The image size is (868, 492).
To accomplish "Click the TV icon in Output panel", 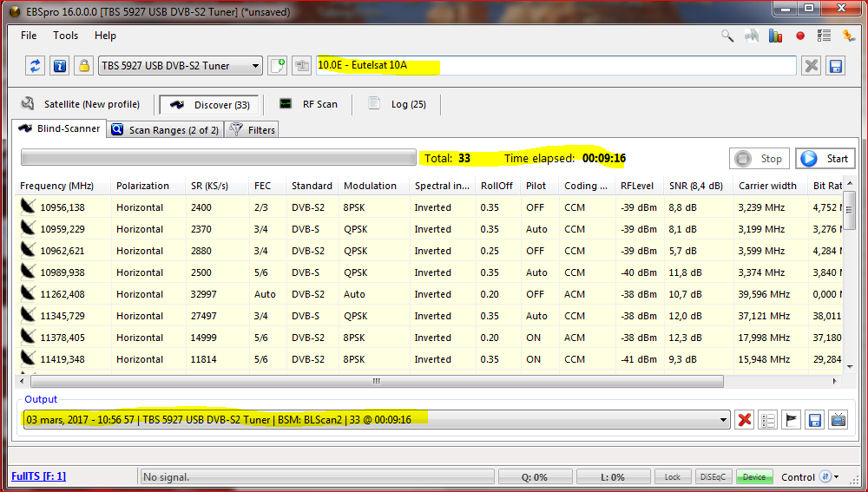I will (838, 420).
